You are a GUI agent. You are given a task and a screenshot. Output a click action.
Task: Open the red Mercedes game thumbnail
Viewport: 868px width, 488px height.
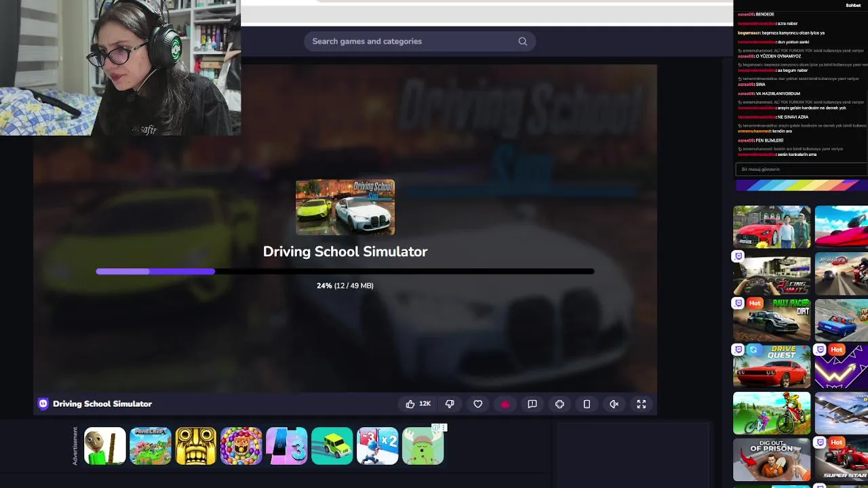coord(772,227)
